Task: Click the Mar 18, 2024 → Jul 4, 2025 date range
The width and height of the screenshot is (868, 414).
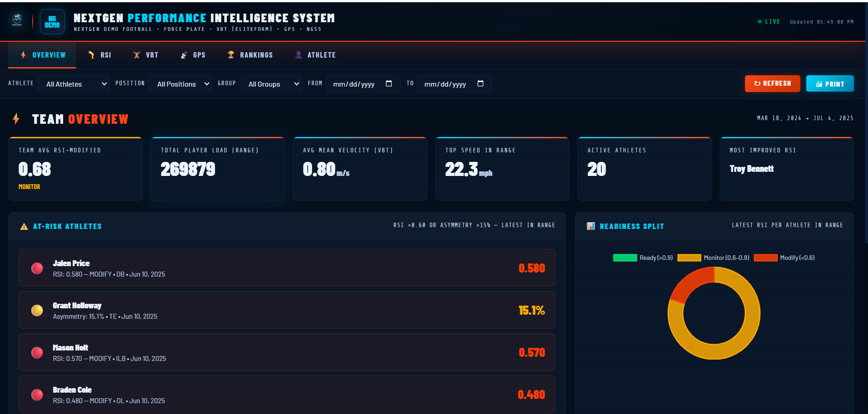Action: click(805, 118)
